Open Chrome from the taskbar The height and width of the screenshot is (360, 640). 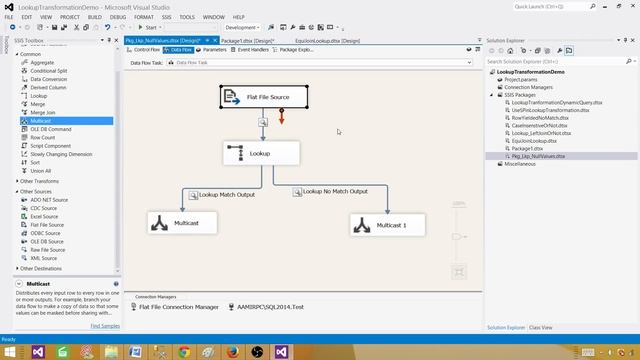pos(184,352)
